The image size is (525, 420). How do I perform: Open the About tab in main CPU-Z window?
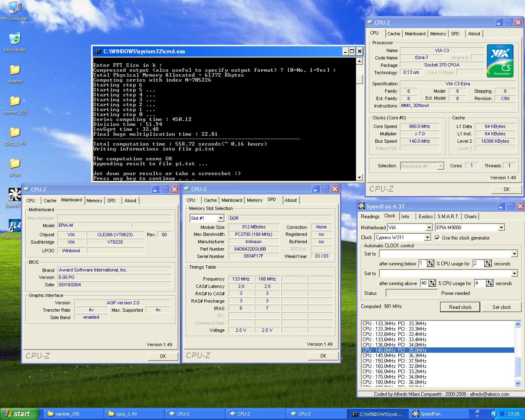474,34
